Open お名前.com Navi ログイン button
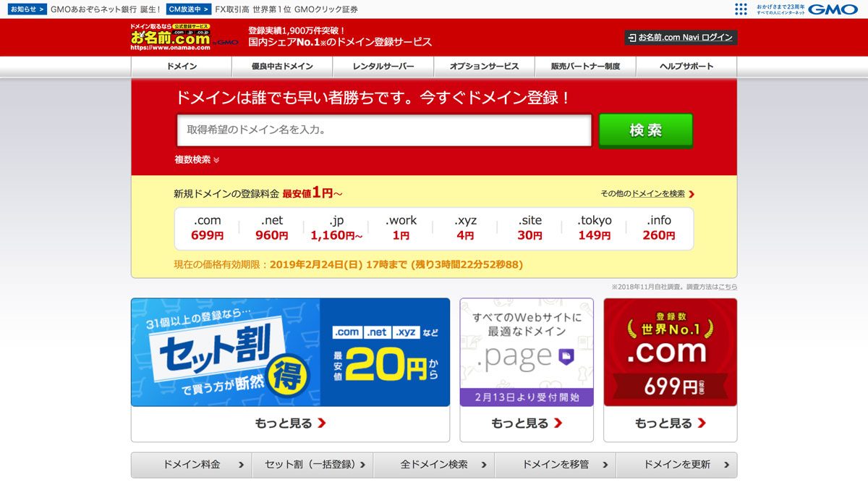Viewport: 868px width, 493px height. click(x=681, y=38)
